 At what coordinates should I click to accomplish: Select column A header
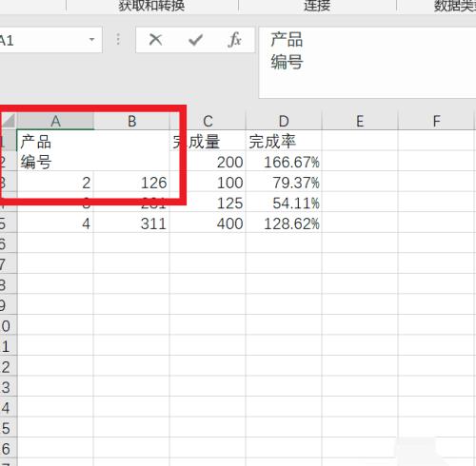click(55, 121)
